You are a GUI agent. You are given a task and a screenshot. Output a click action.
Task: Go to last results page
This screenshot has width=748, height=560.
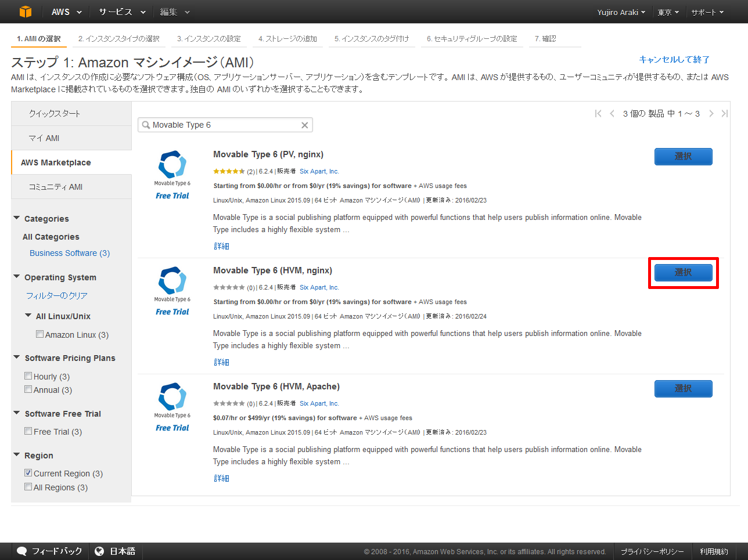tap(724, 114)
